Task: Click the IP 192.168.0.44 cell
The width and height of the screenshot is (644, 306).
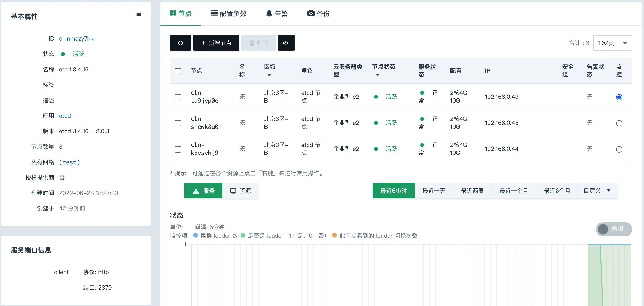Action: pyautogui.click(x=502, y=149)
